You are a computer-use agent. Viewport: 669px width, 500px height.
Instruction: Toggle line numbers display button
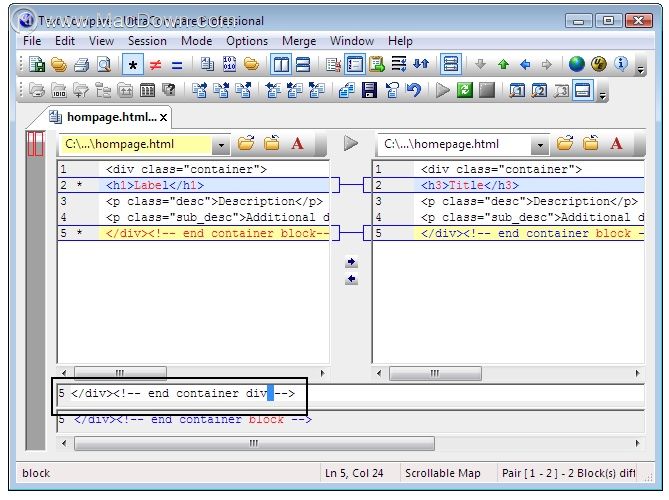point(355,65)
